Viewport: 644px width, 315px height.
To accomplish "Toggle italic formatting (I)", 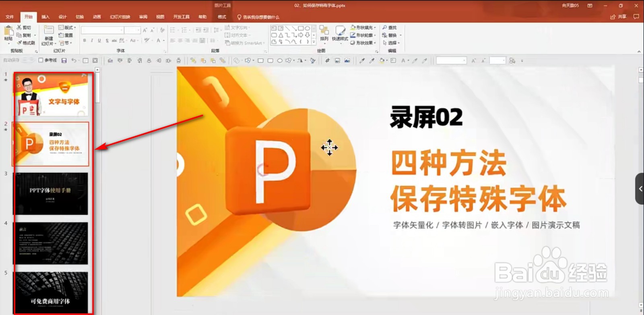I will pyautogui.click(x=92, y=40).
